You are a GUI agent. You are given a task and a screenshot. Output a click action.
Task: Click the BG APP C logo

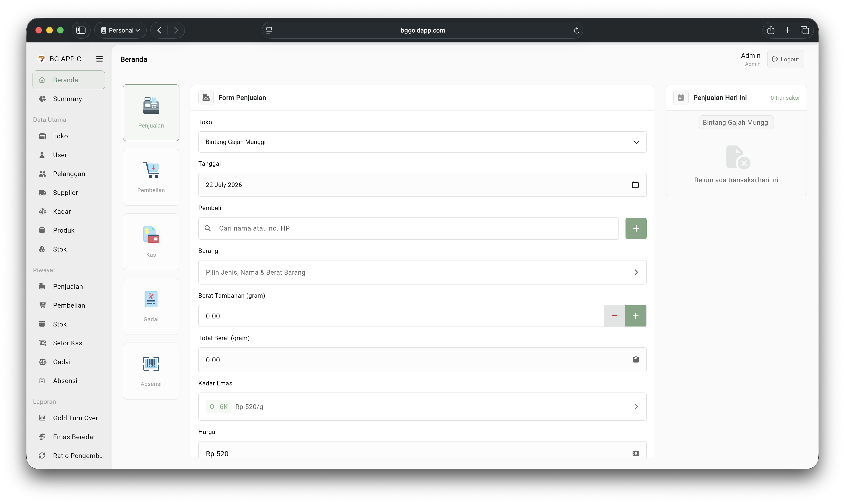coord(41,59)
